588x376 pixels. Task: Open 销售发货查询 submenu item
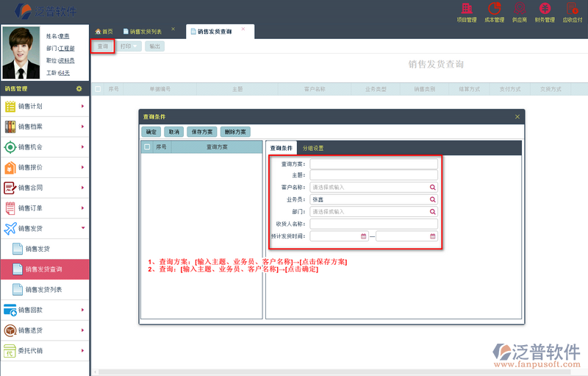pyautogui.click(x=45, y=269)
